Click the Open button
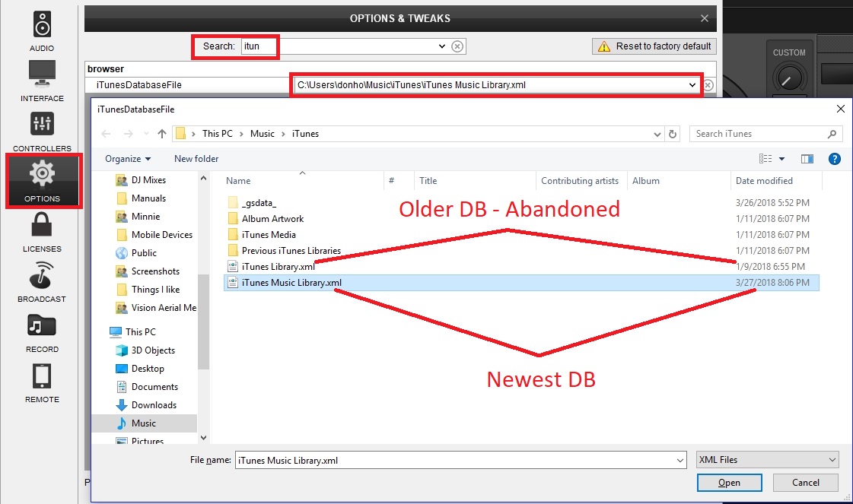The height and width of the screenshot is (504, 853). pyautogui.click(x=730, y=483)
